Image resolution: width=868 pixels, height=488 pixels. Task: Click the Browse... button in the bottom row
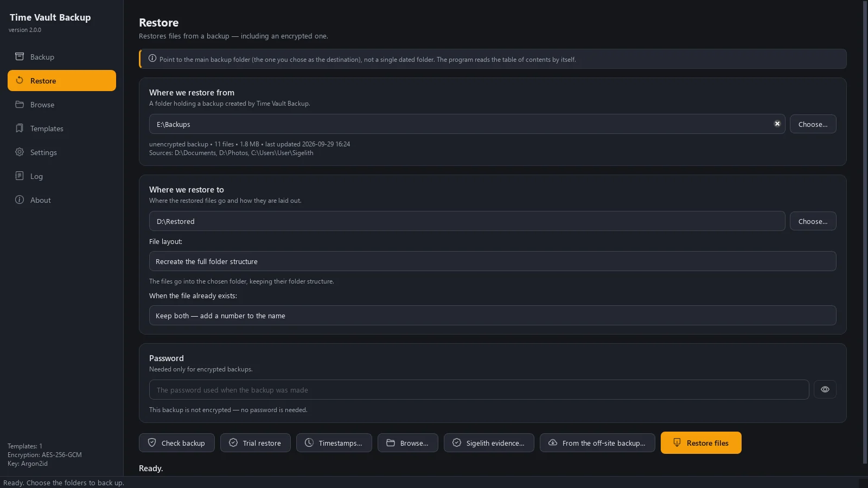pos(408,443)
